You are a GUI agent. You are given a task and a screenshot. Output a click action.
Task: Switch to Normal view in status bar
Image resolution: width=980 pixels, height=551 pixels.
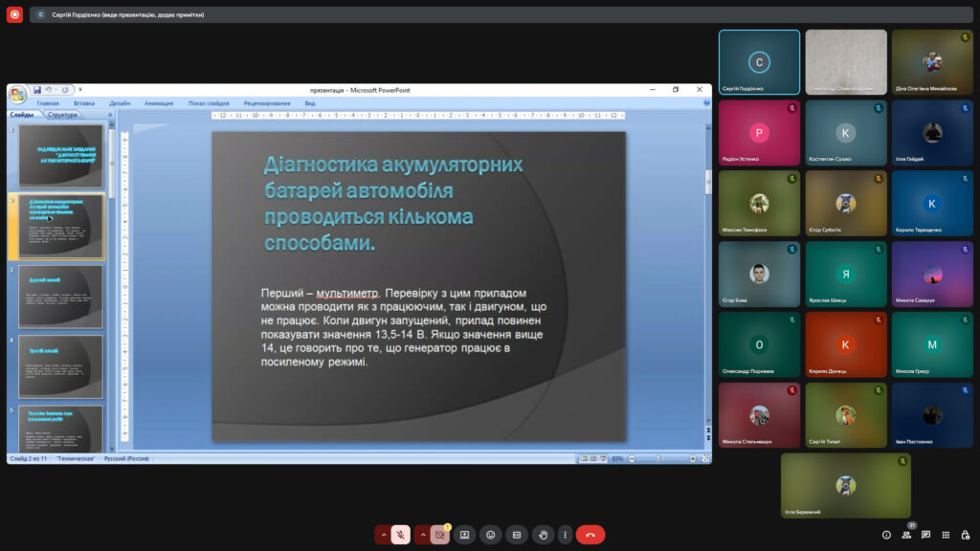tap(584, 458)
